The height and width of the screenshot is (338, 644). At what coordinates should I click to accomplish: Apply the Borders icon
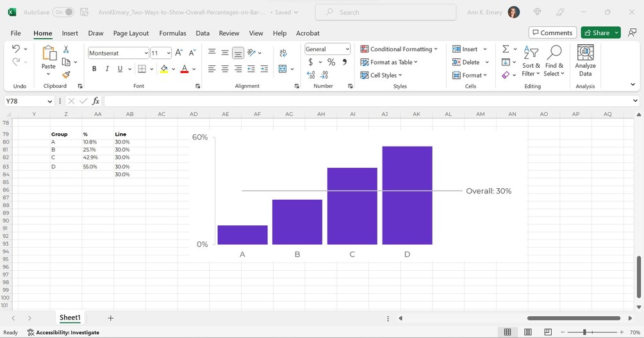tap(142, 68)
